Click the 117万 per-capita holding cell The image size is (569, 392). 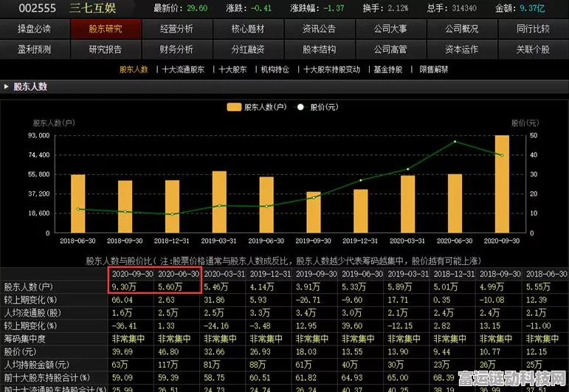(x=168, y=365)
